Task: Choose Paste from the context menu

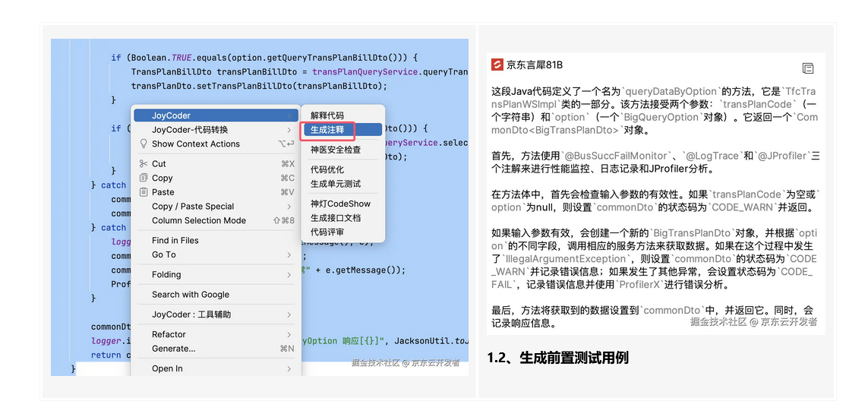Action: point(216,192)
